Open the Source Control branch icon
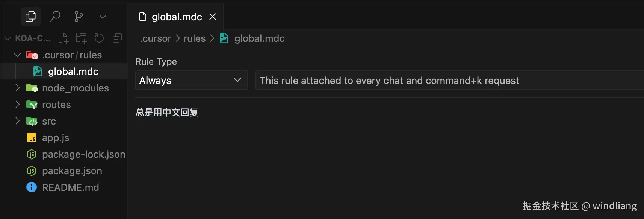 [79, 17]
